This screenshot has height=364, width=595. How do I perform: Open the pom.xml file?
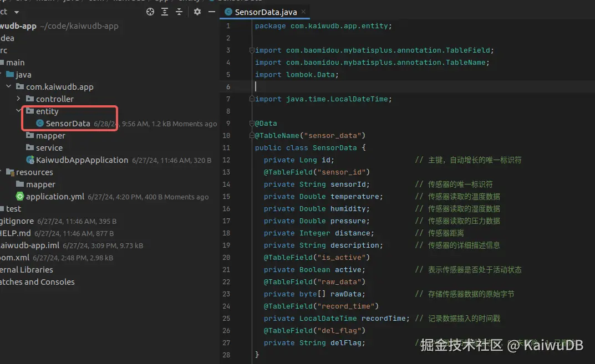click(14, 258)
